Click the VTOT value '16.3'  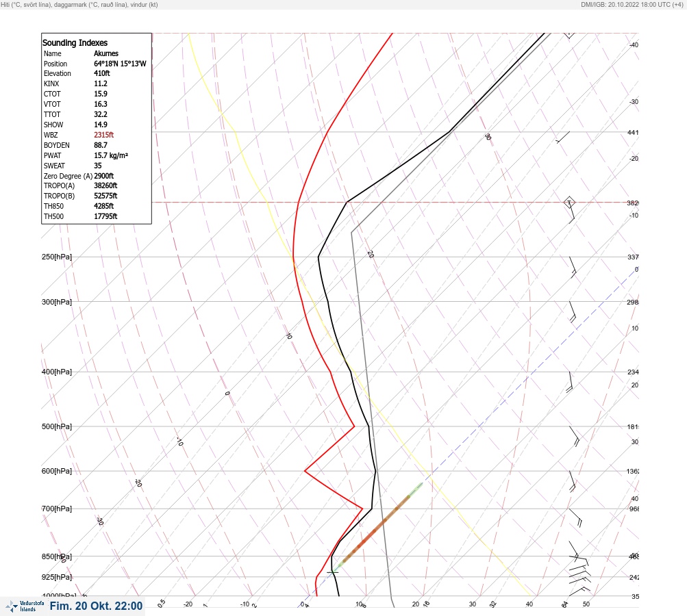click(x=101, y=104)
